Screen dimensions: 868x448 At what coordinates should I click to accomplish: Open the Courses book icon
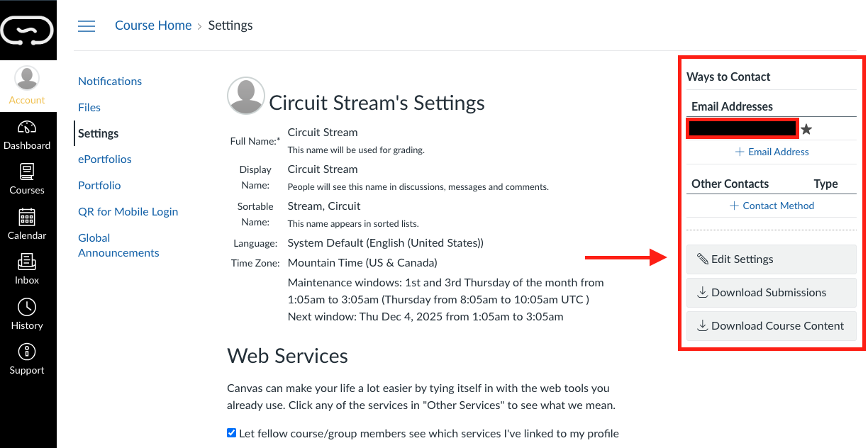click(x=27, y=172)
